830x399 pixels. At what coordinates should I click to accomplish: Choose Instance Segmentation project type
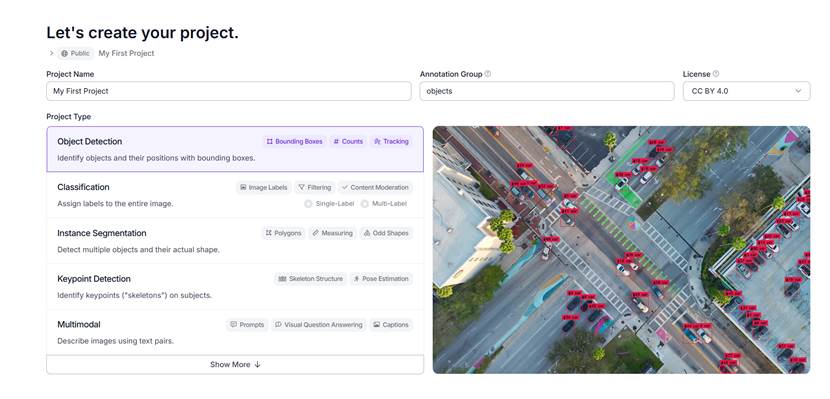(x=235, y=241)
